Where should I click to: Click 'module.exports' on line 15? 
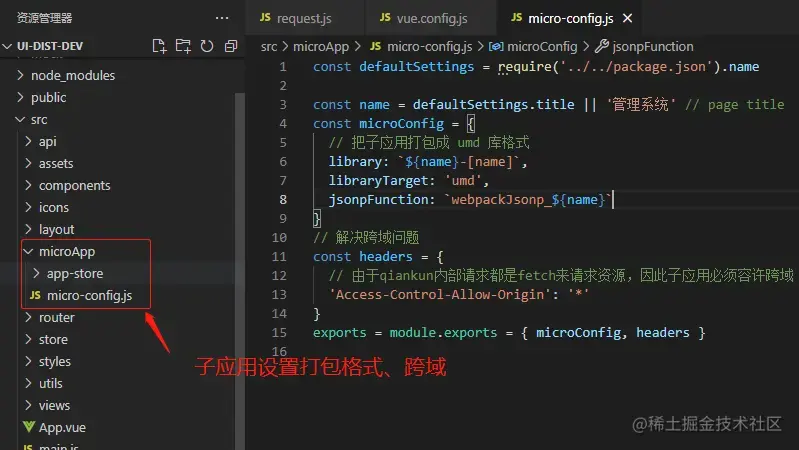coord(443,333)
